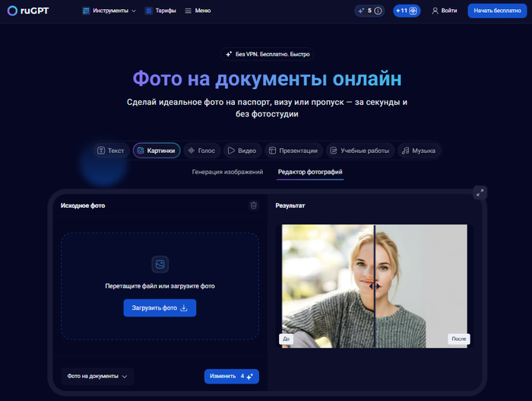Open the Меню hamburger menu
This screenshot has width=532, height=401.
[x=198, y=11]
